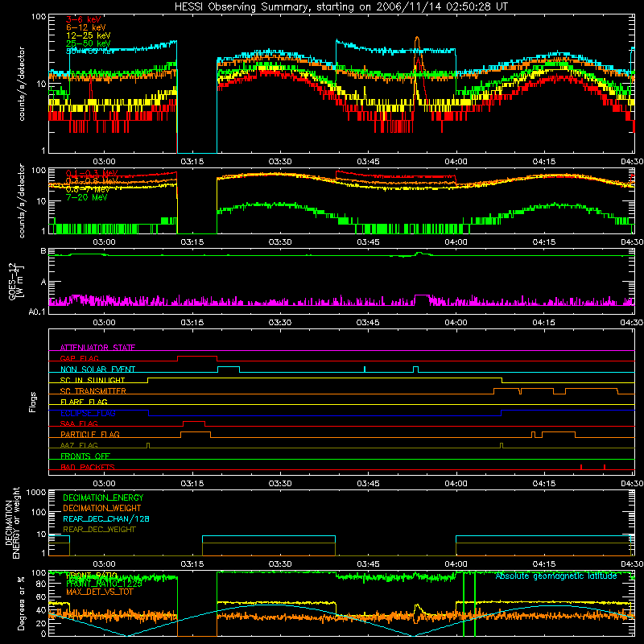
Task: Click the 03:30 tick under the GOES panel
Action: [x=280, y=323]
